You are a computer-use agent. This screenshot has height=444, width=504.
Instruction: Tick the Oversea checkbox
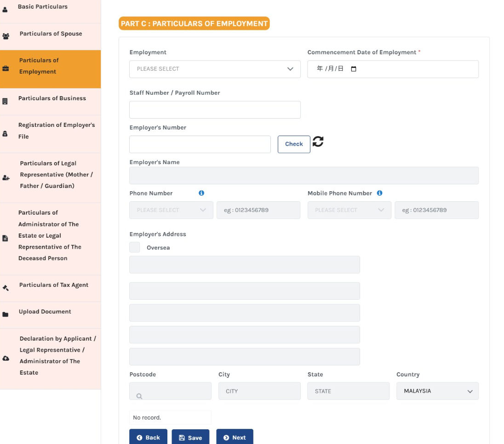coord(135,247)
